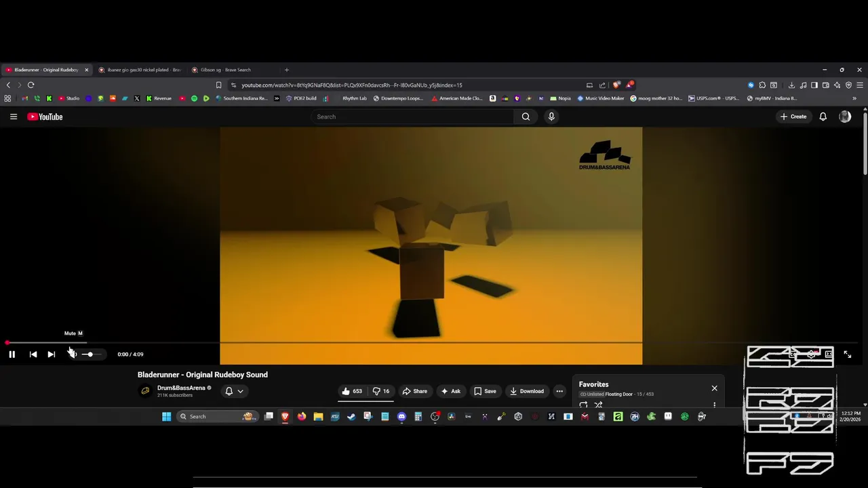This screenshot has height=488, width=868.
Task: Expand the hidden bookmarks overflow chevron
Action: [x=854, y=98]
